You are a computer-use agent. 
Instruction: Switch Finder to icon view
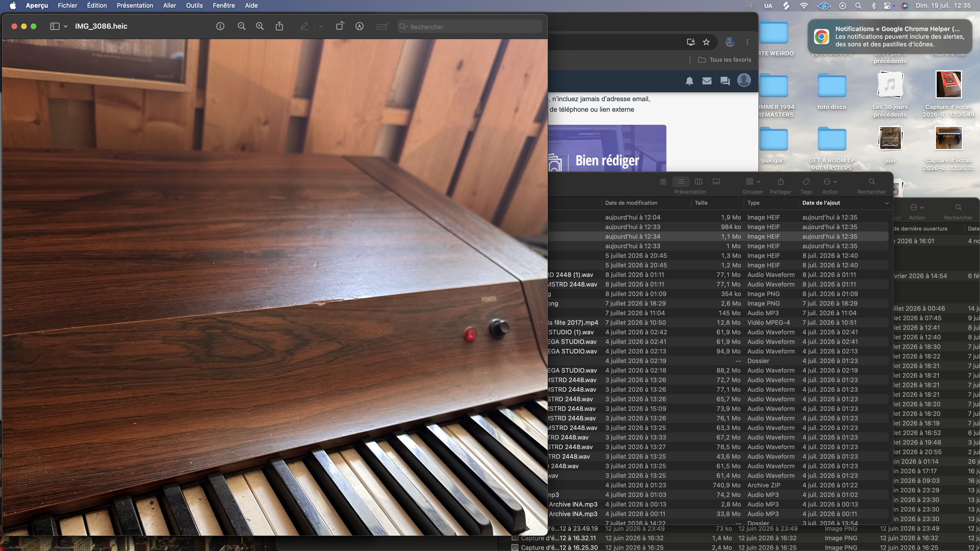point(663,182)
